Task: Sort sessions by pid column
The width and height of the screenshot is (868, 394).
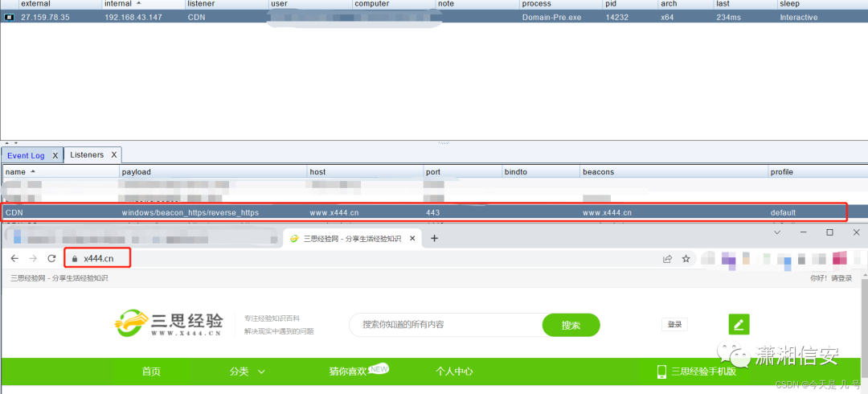Action: 631,4
